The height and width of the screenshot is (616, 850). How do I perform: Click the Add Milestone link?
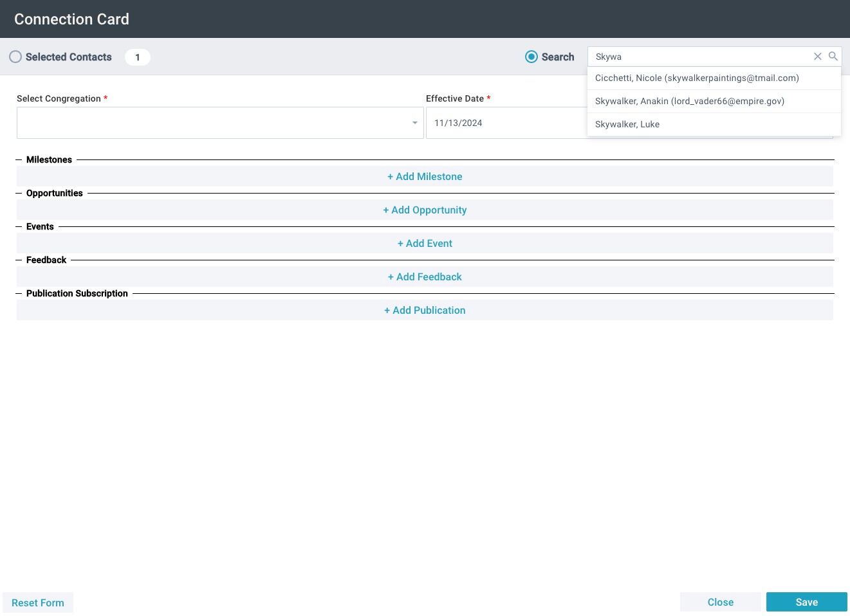[x=425, y=176]
